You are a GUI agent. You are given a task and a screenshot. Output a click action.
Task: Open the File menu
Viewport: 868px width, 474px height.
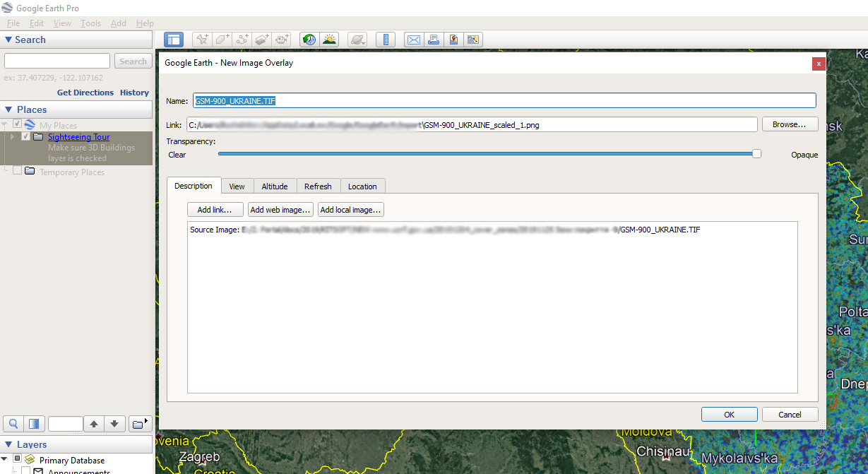pyautogui.click(x=13, y=23)
